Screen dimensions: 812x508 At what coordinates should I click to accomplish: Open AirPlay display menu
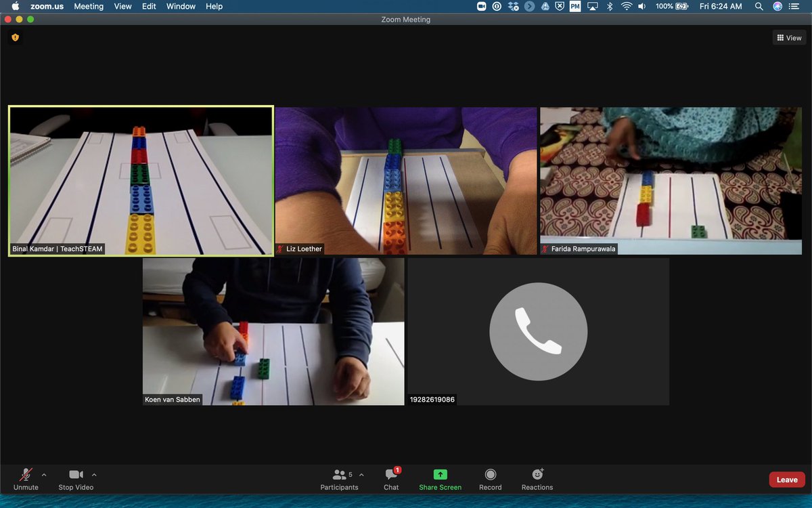click(x=592, y=6)
